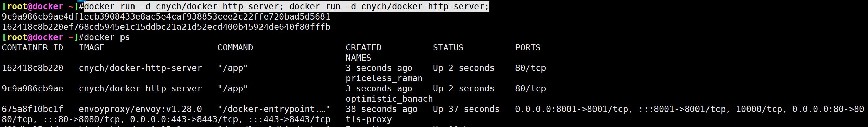Viewport: 868px width, 127px height.
Task: Click the tls-proxy container name
Action: point(369,119)
